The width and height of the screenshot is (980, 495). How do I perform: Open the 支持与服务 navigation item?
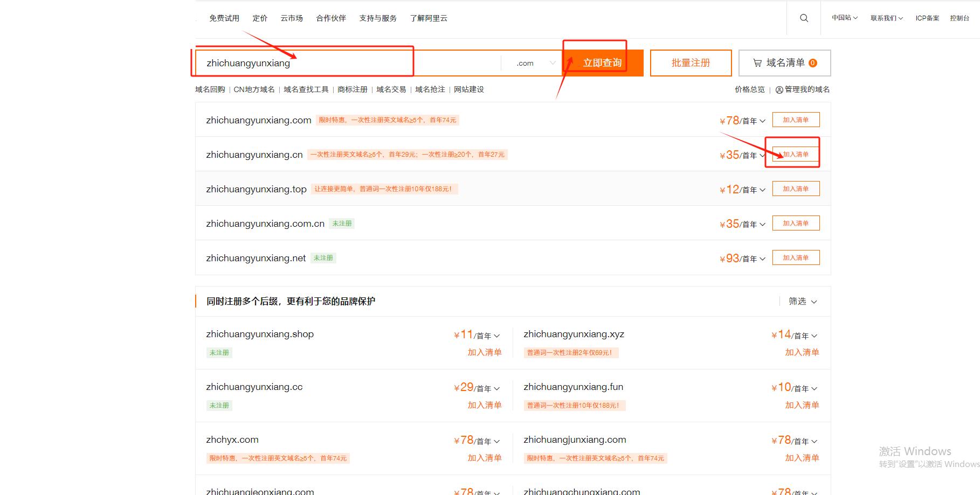pos(378,18)
